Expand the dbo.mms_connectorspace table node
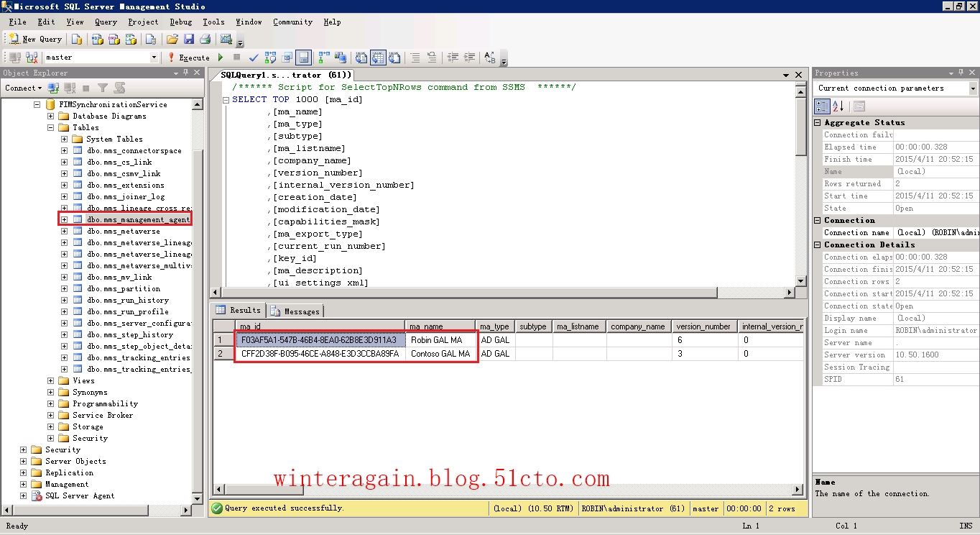 [x=65, y=150]
